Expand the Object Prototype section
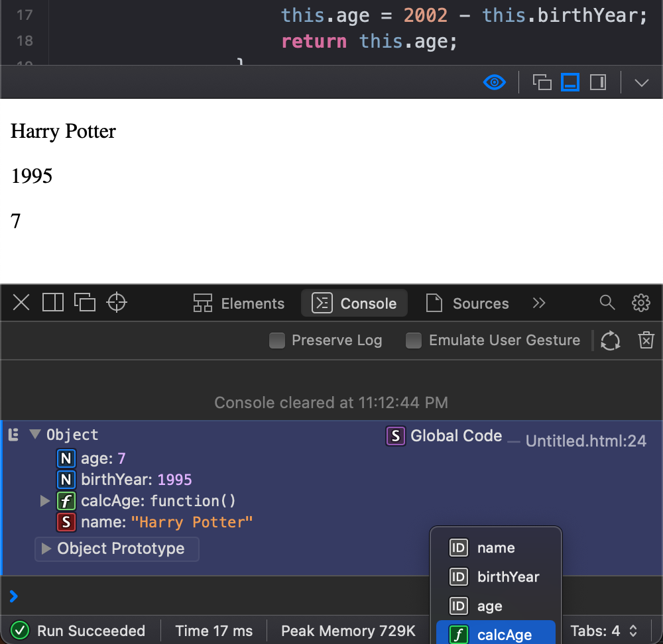663x644 pixels. pyautogui.click(x=46, y=549)
